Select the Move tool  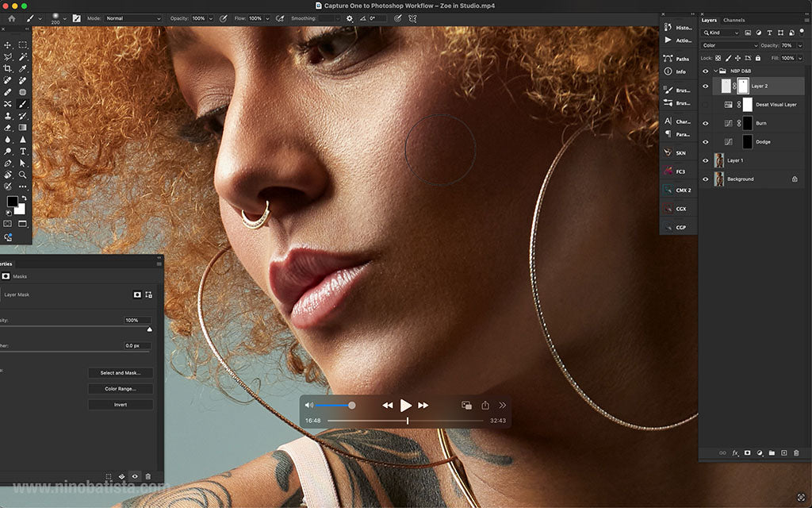(9, 44)
